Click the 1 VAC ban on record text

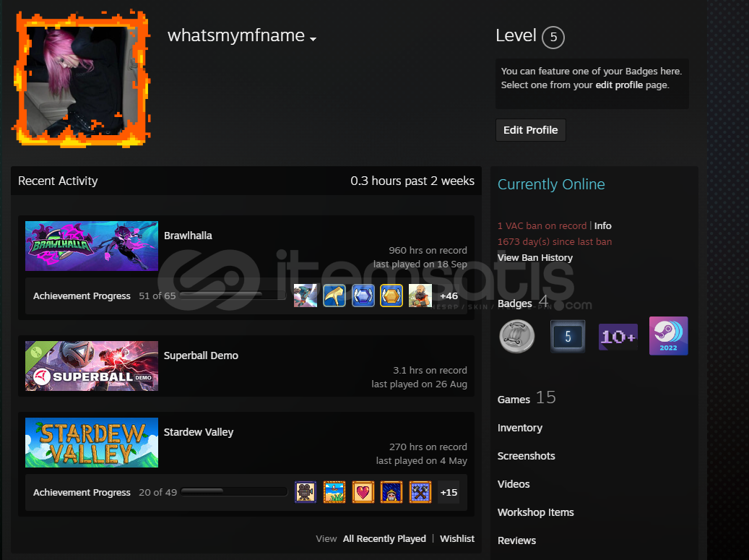[542, 225]
